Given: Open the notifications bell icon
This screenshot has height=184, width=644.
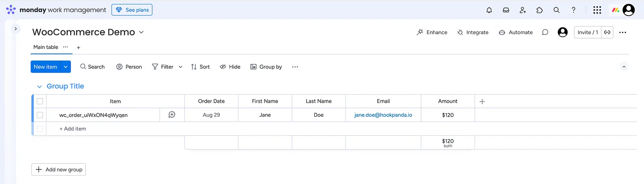Looking at the screenshot, I should [489, 10].
